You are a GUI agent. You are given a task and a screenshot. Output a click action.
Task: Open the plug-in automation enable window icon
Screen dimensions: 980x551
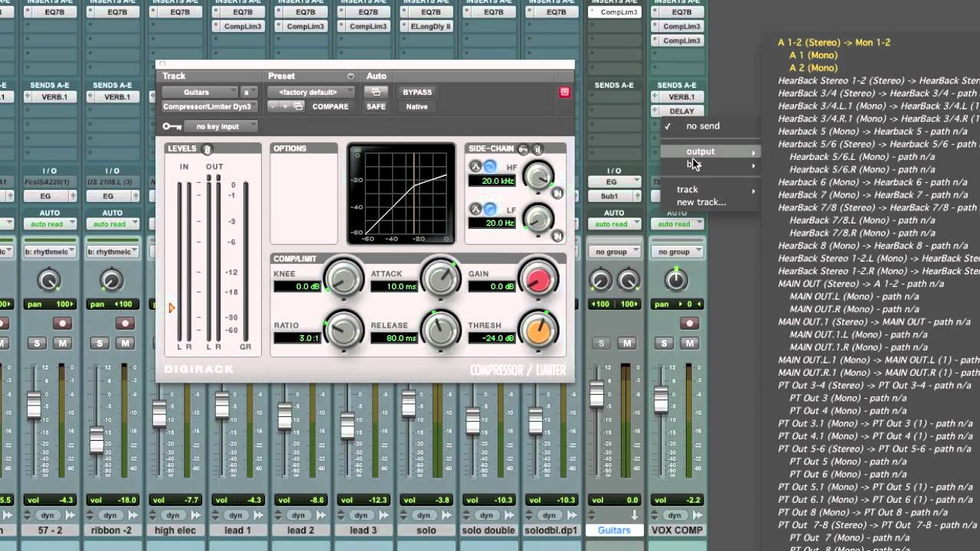click(375, 92)
